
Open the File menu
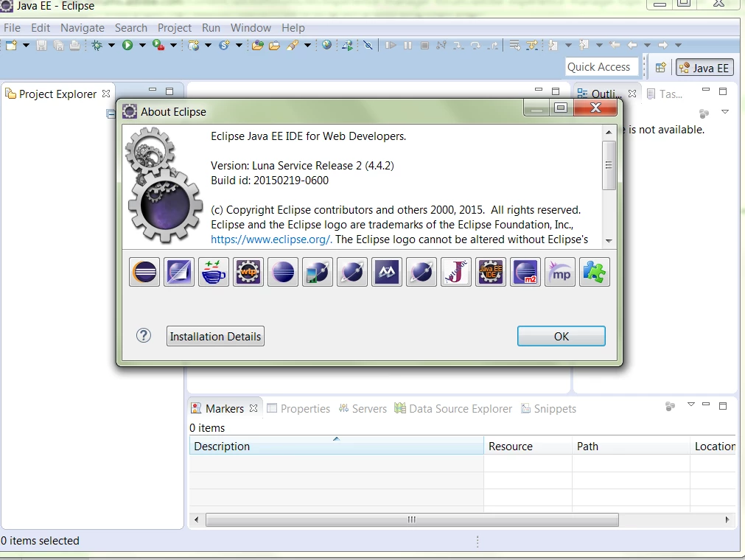tap(12, 27)
